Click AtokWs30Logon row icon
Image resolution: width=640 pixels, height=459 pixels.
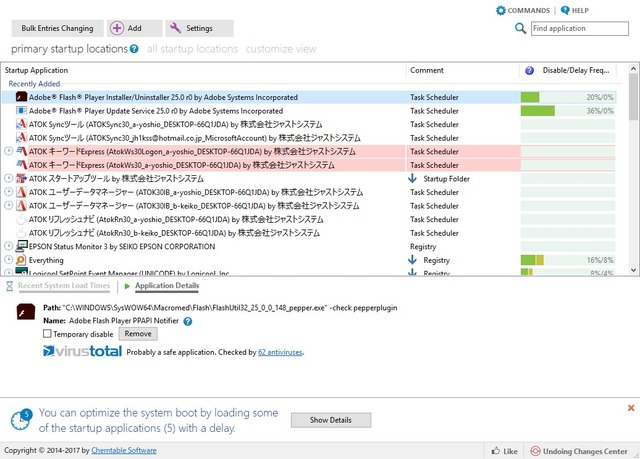pyautogui.click(x=21, y=151)
